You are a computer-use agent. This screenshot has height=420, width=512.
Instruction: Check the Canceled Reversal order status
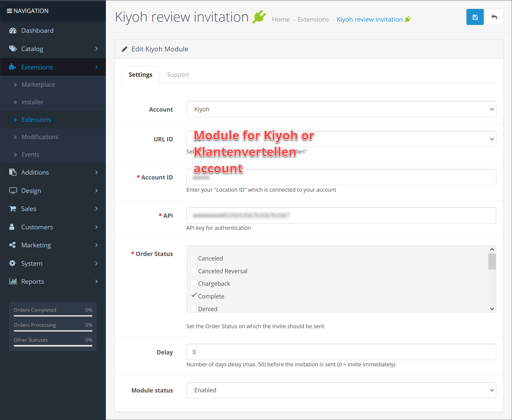(x=193, y=271)
